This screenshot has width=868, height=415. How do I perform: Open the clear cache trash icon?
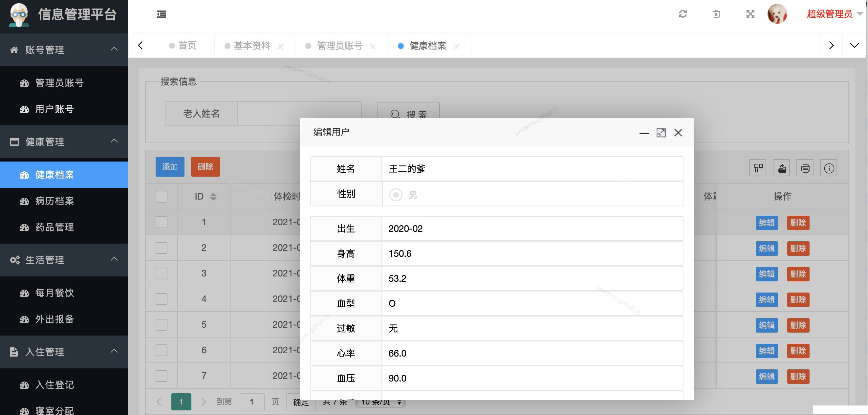(x=717, y=14)
